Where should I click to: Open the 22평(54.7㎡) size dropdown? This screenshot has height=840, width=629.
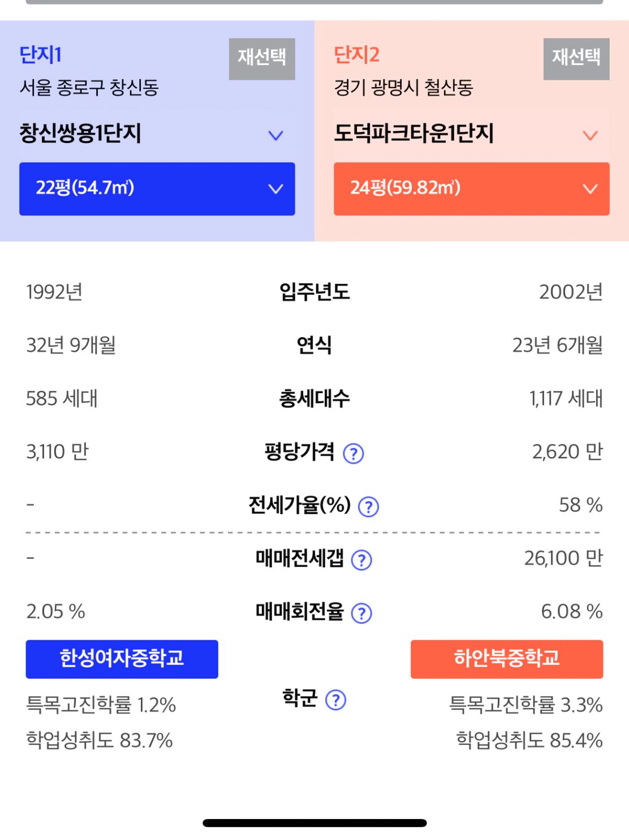[x=157, y=188]
